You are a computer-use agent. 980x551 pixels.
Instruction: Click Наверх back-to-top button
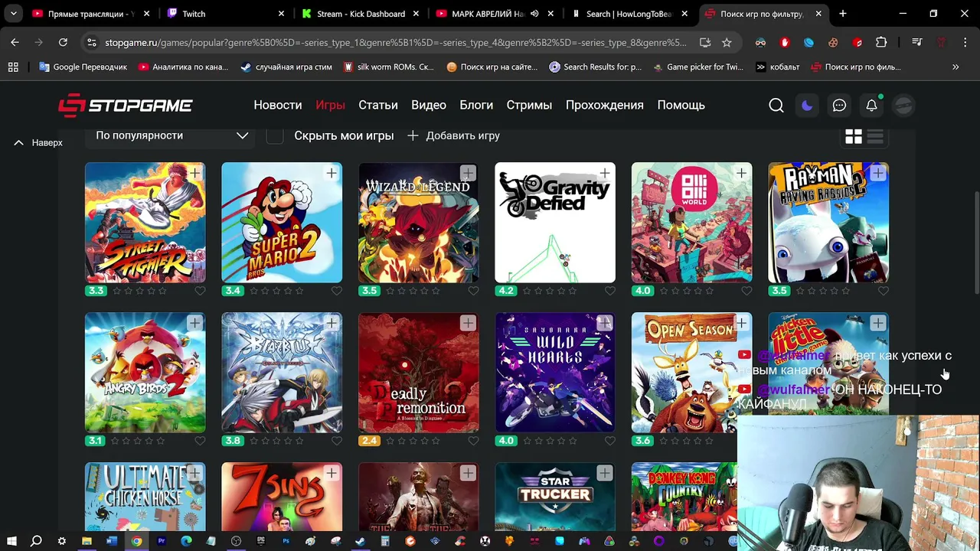click(38, 142)
